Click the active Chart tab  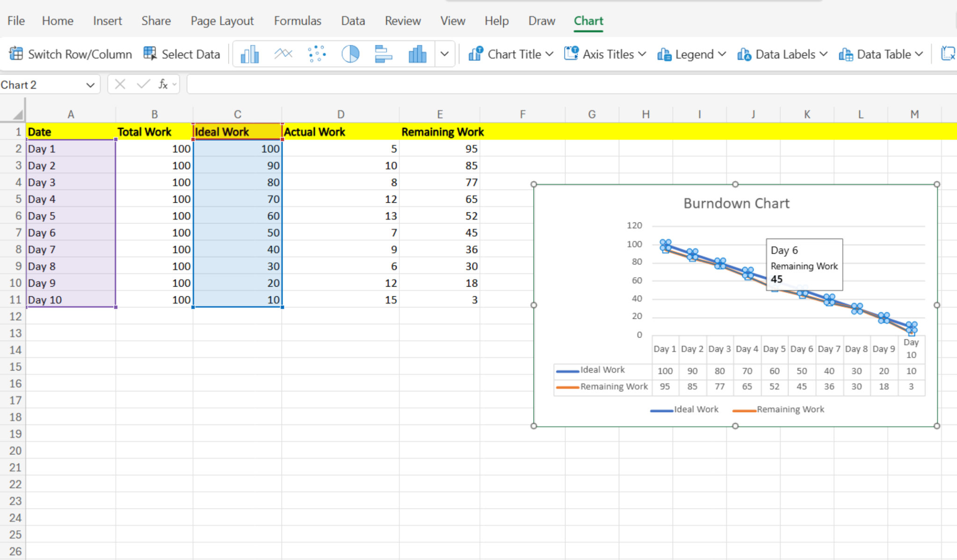(588, 21)
